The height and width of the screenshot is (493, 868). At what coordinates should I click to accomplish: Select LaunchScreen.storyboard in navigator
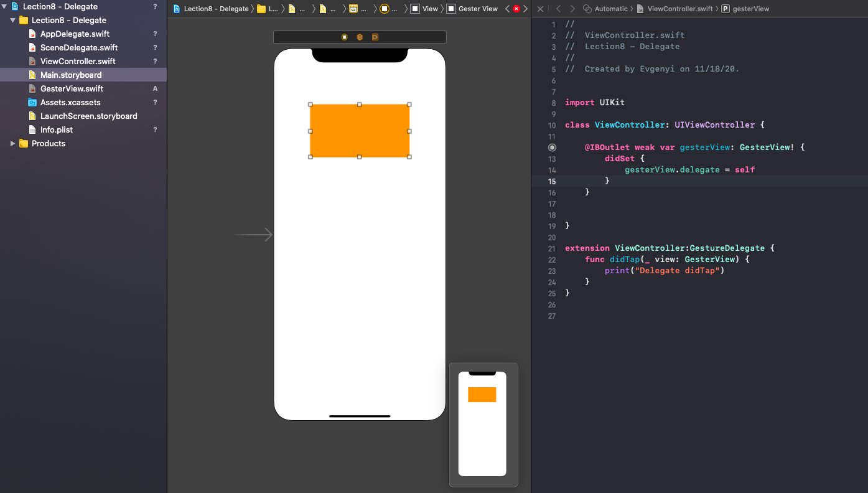[x=83, y=116]
